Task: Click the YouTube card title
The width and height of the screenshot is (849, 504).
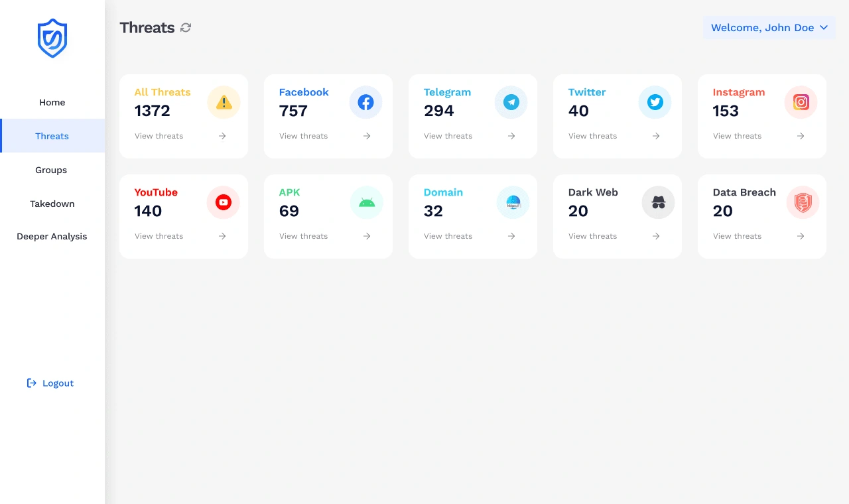Action: 157,192
